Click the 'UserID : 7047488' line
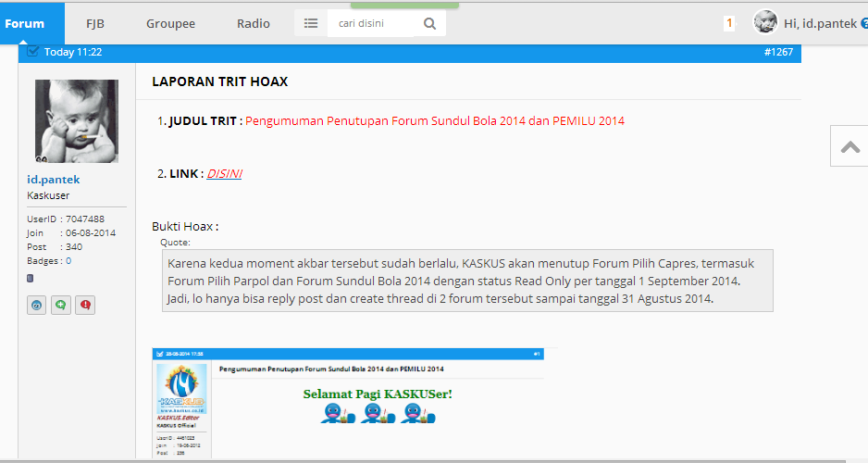This screenshot has height=463, width=868. click(x=66, y=219)
